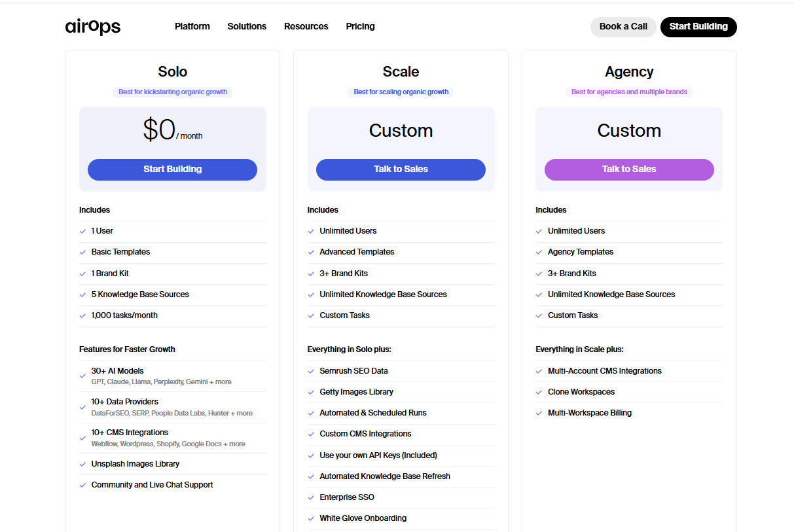The image size is (794, 532).
Task: Open the Solutions dropdown
Action: (x=247, y=26)
